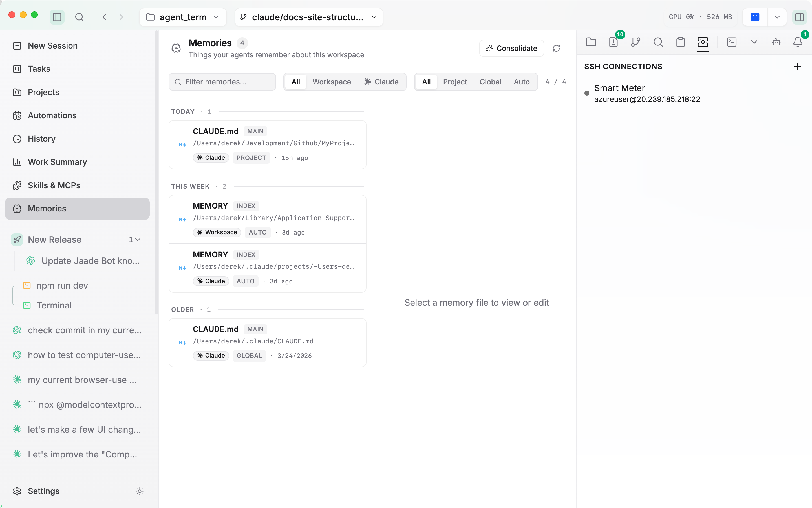Viewport: 812px width, 508px height.
Task: Toggle light/dark theme sun icon
Action: coord(140,491)
